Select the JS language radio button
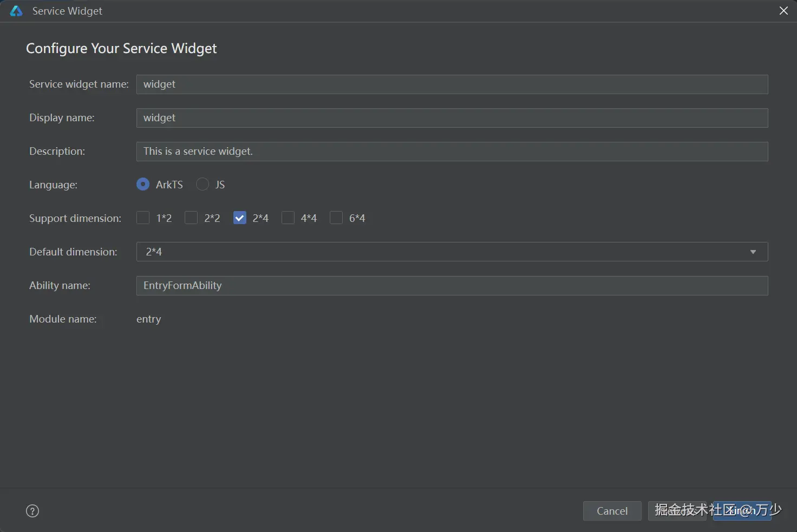The width and height of the screenshot is (797, 532). click(x=202, y=185)
